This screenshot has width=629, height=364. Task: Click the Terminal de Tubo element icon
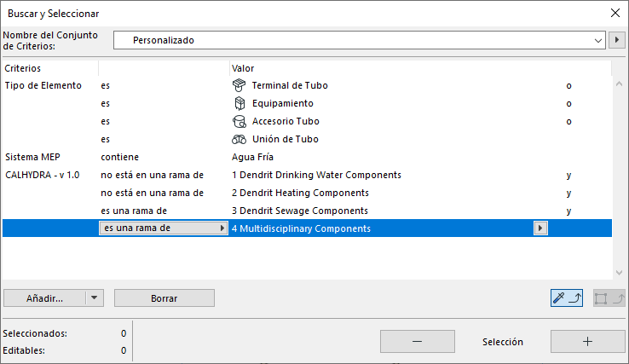point(239,85)
